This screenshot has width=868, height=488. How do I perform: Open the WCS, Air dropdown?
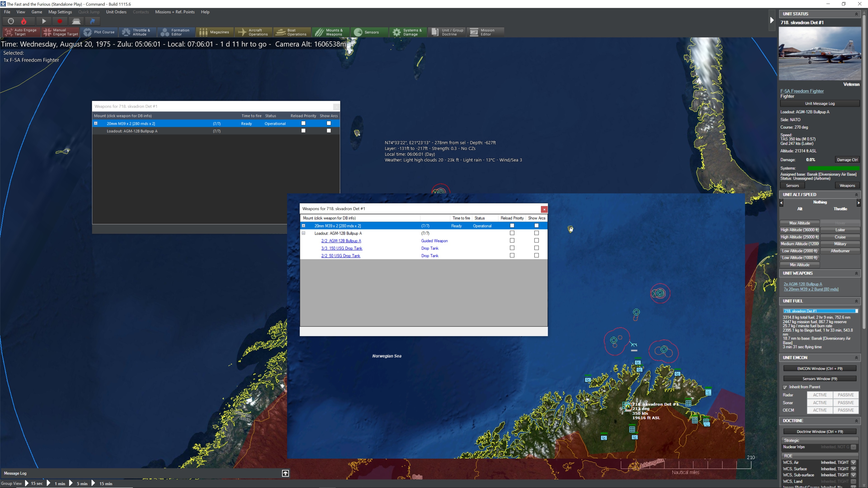pyautogui.click(x=854, y=462)
